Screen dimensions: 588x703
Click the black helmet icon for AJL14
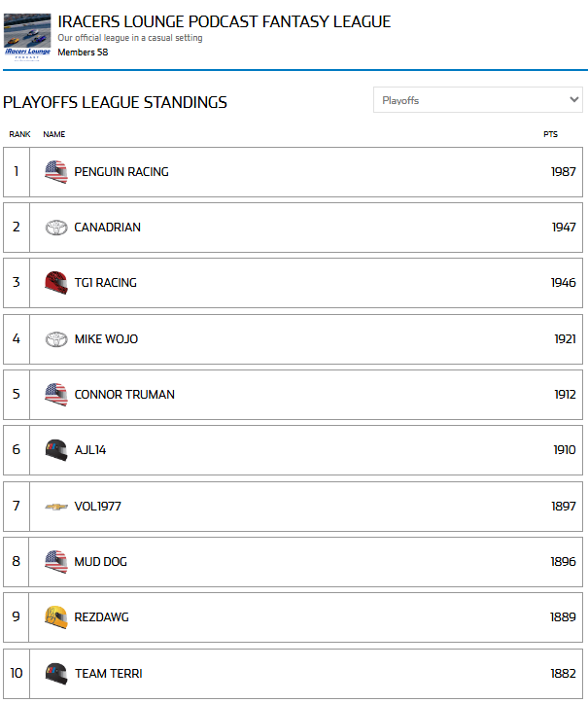(x=56, y=450)
